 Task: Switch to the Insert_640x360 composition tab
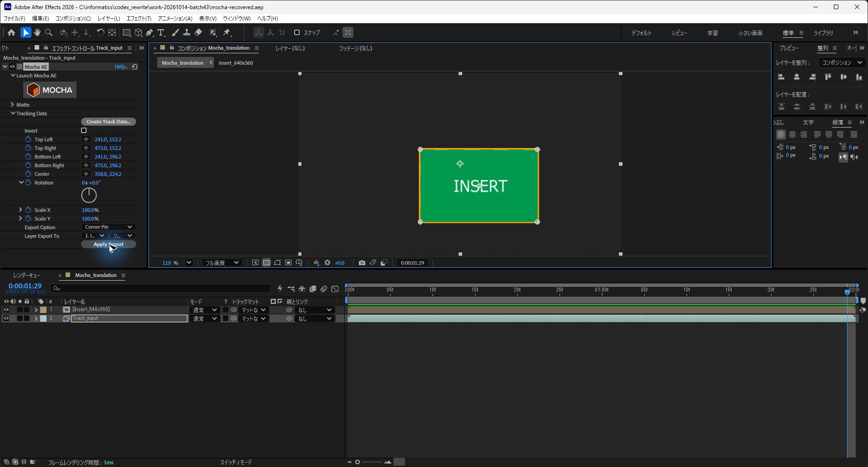point(236,63)
